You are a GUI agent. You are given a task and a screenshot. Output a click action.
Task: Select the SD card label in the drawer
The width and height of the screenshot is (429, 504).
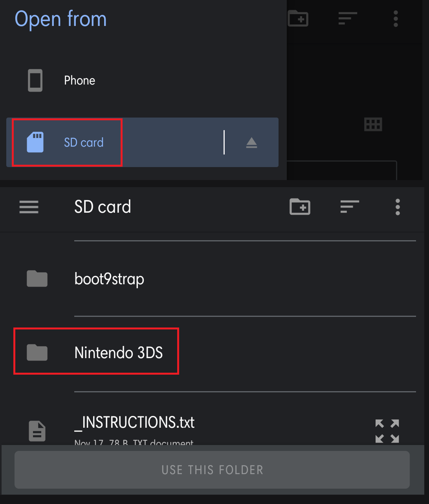click(84, 142)
